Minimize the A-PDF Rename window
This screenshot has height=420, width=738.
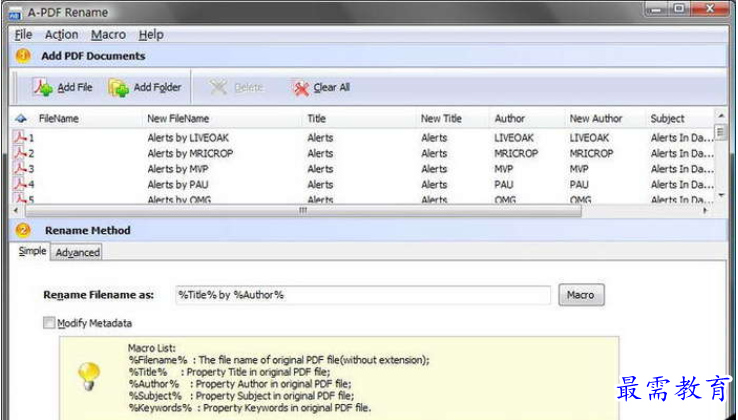[656, 9]
